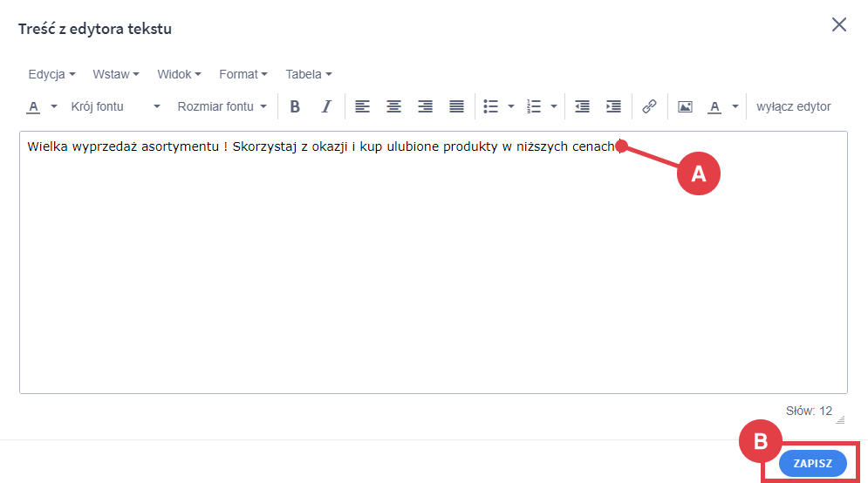
Task: Toggle bold formatting
Action: (x=295, y=106)
